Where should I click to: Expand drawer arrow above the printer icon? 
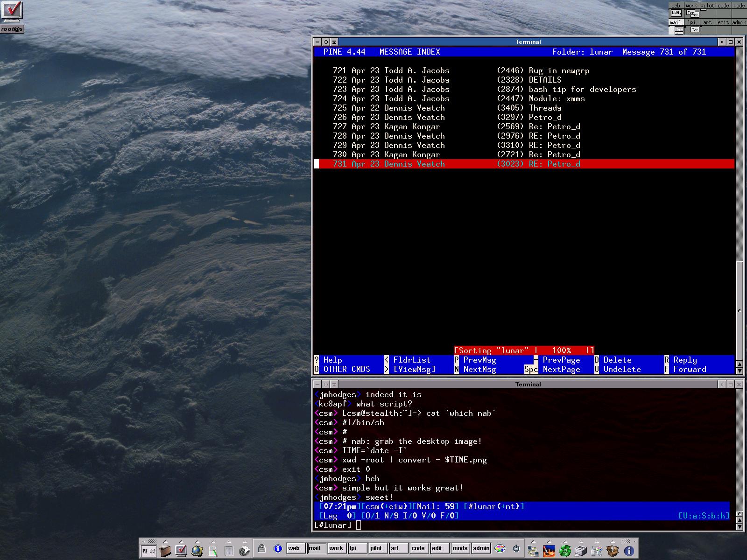(x=580, y=541)
